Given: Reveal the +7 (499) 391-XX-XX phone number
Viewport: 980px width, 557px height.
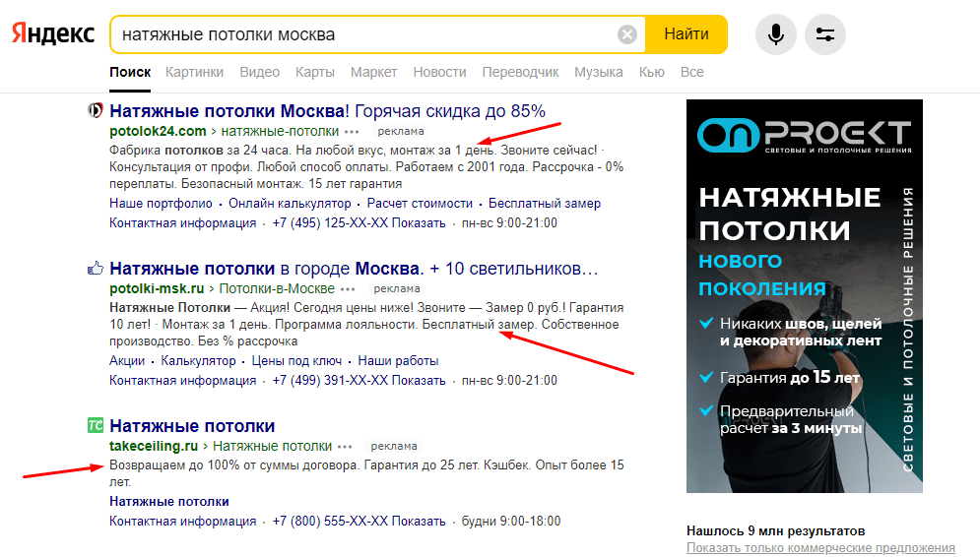Looking at the screenshot, I should (359, 381).
